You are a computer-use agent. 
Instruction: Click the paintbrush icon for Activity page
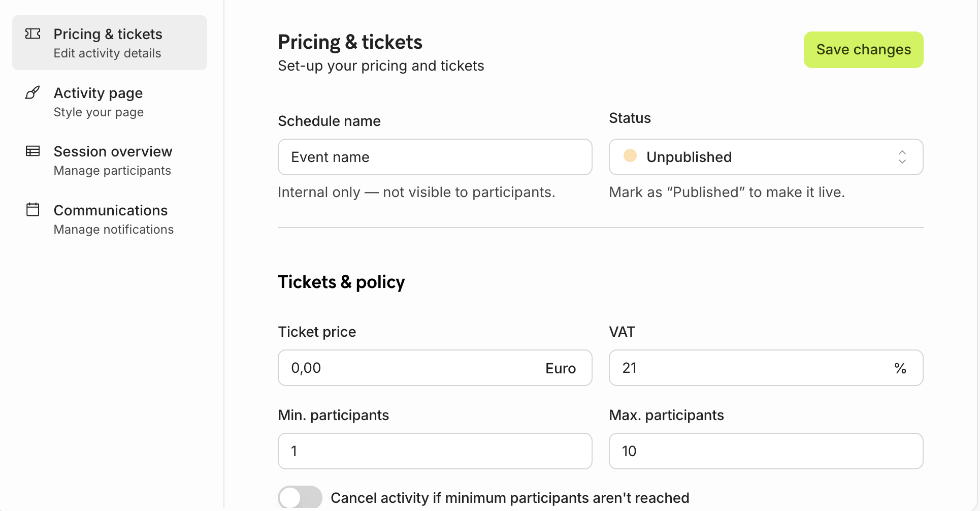coord(32,93)
